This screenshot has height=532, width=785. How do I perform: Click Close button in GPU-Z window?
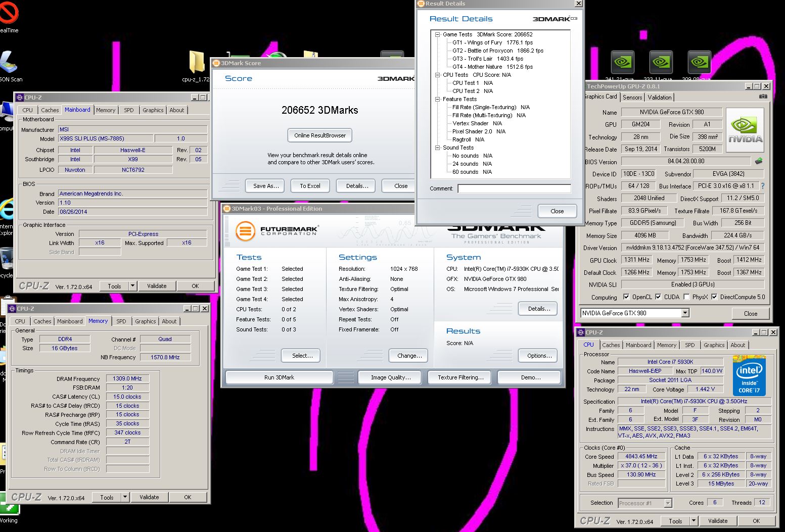(751, 314)
